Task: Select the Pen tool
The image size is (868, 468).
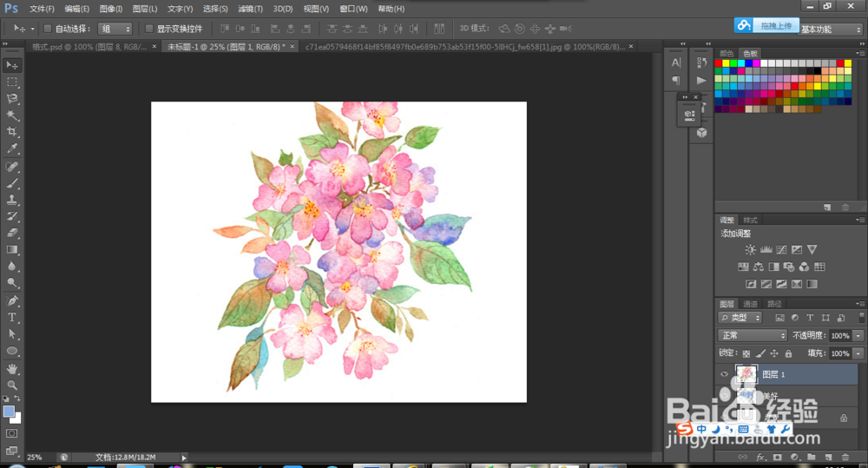Action: point(11,300)
